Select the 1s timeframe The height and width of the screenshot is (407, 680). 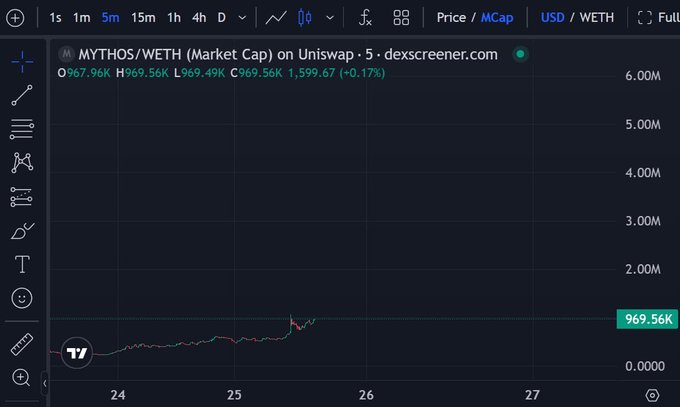pyautogui.click(x=55, y=18)
